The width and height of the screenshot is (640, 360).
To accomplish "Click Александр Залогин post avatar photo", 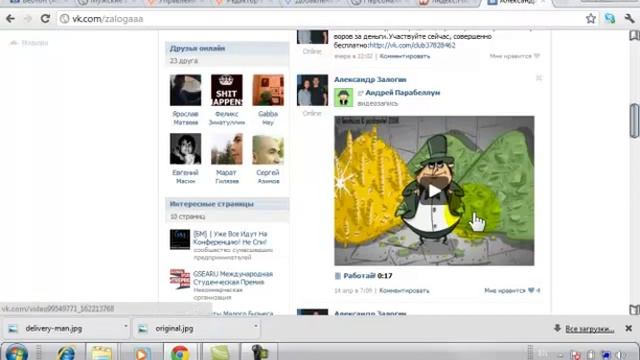I will tap(312, 90).
